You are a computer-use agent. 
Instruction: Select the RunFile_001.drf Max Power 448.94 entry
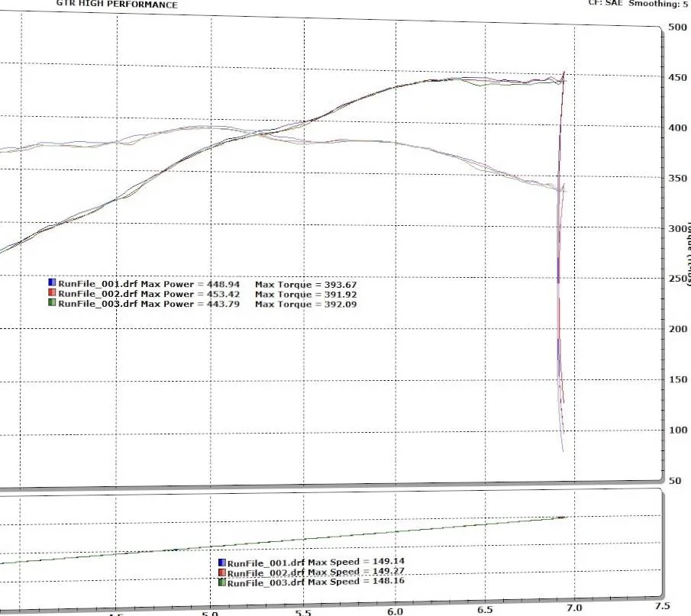point(149,284)
